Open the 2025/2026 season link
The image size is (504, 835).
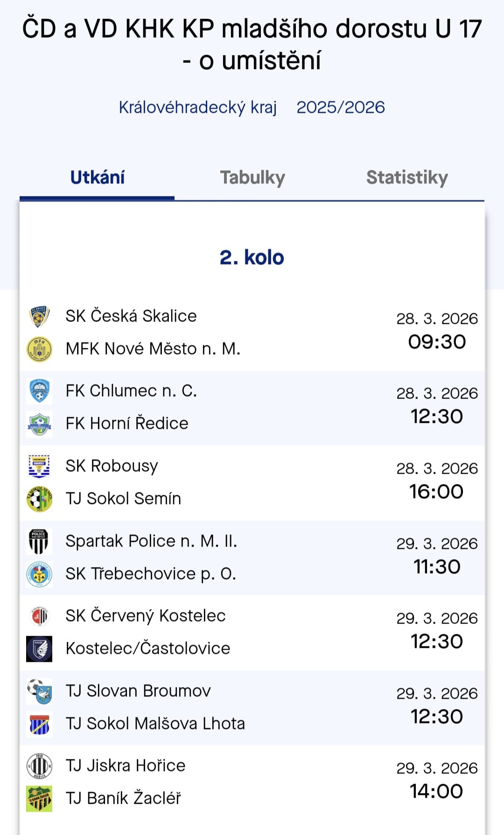click(x=341, y=107)
